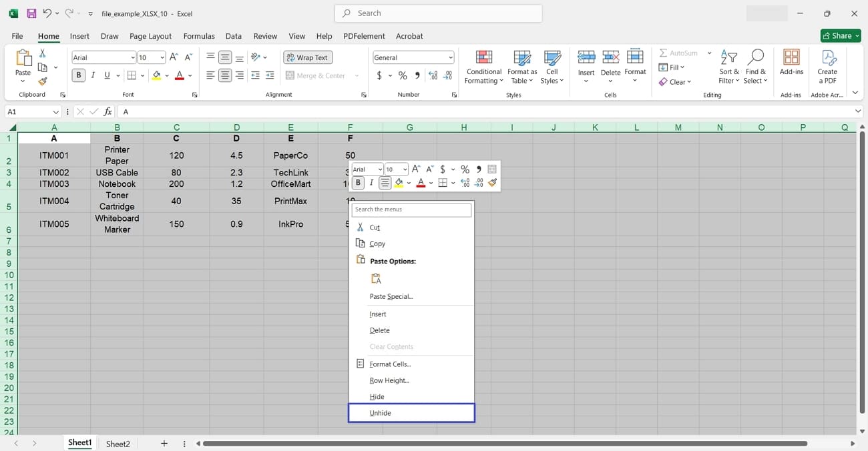Toggle Bold formatting in the Font group
Image resolution: width=868 pixels, height=451 pixels.
tap(78, 75)
